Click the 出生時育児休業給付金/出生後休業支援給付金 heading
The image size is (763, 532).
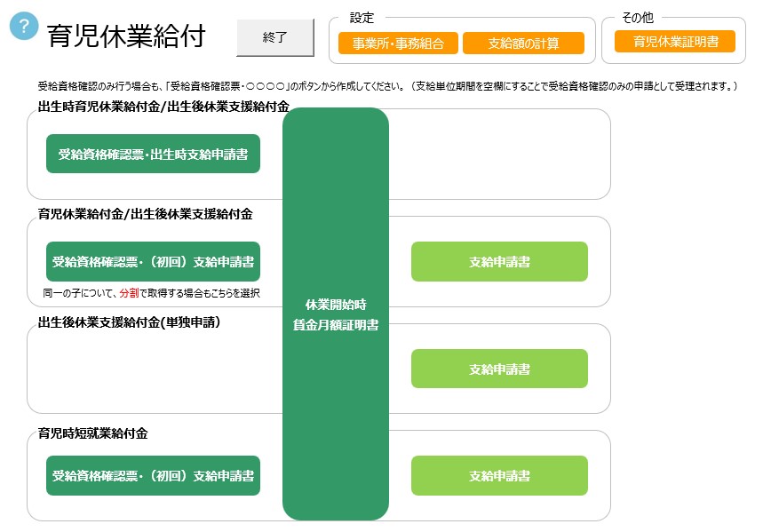click(x=163, y=107)
